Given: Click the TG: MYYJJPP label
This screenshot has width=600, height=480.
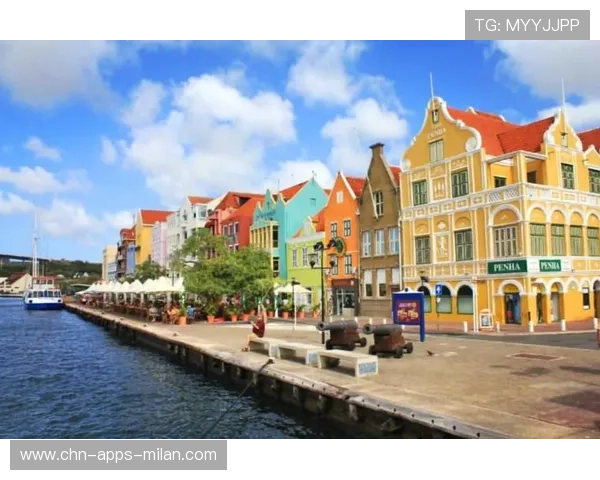Looking at the screenshot, I should click(x=527, y=24).
